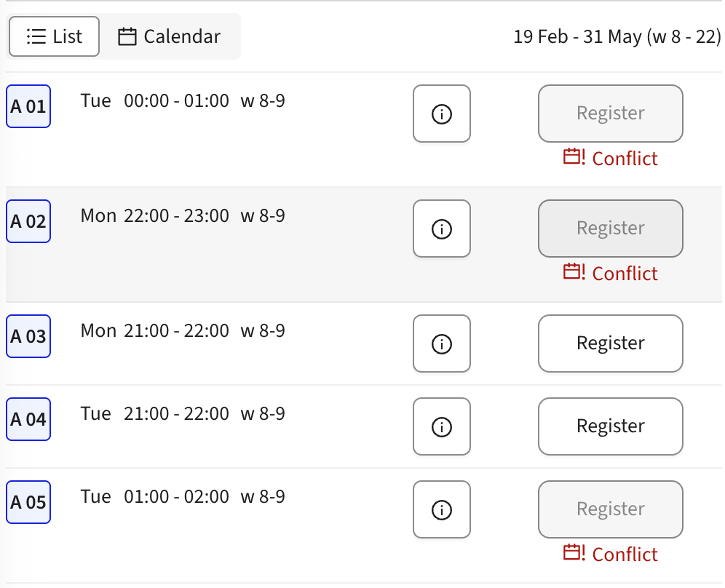Viewport: 725px width, 588px height.
Task: Open info for group A 01
Action: [442, 114]
